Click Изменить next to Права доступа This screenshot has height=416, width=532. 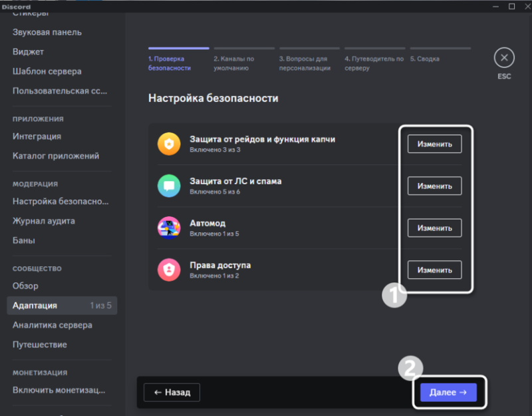click(435, 270)
